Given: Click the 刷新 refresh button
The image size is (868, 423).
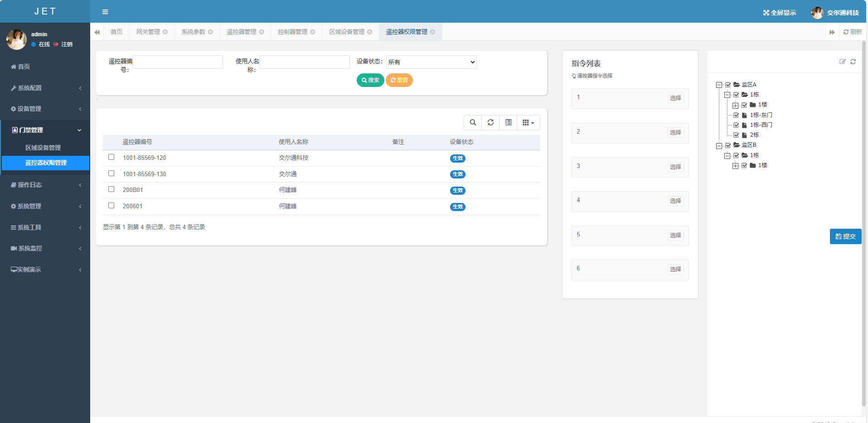Looking at the screenshot, I should pos(853,32).
